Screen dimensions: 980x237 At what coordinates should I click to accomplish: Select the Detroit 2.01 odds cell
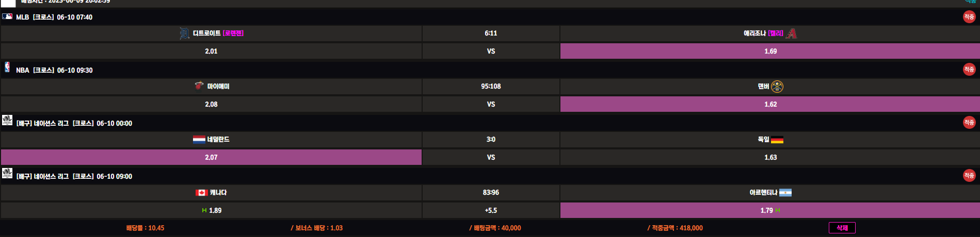(x=211, y=51)
